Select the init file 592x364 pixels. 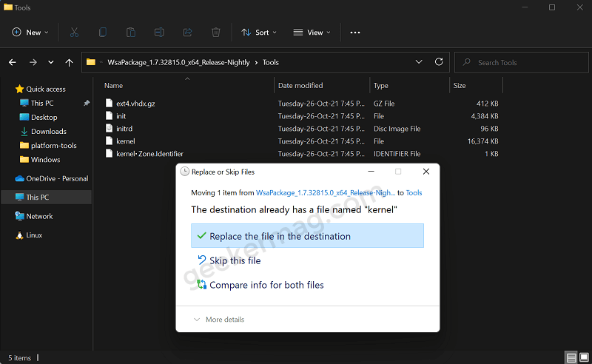pyautogui.click(x=121, y=116)
